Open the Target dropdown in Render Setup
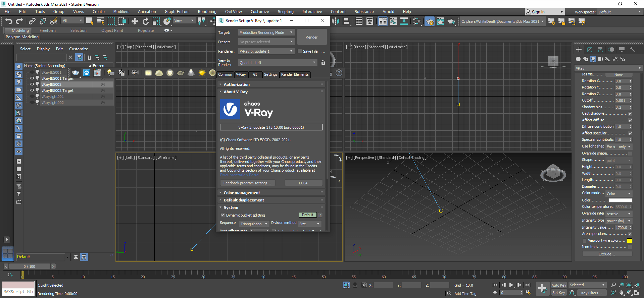The height and width of the screenshot is (298, 644). coord(266,33)
